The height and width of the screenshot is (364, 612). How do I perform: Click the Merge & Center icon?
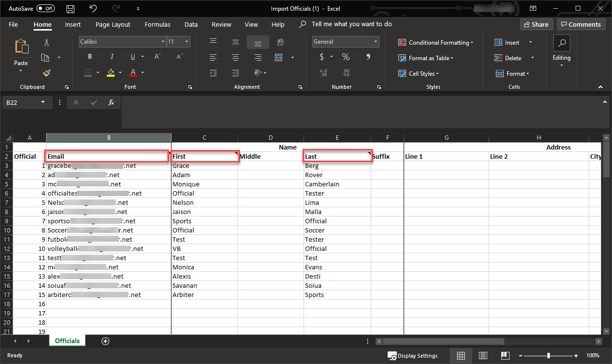pyautogui.click(x=279, y=57)
